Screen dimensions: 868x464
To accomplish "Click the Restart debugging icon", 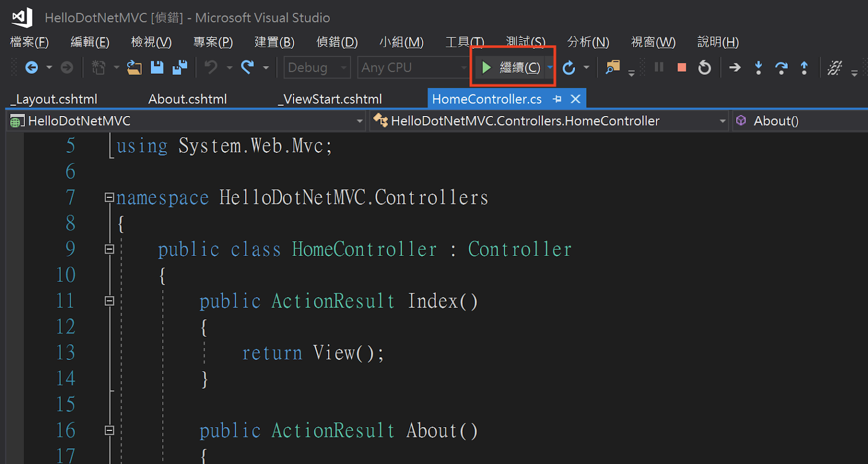I will (x=705, y=67).
